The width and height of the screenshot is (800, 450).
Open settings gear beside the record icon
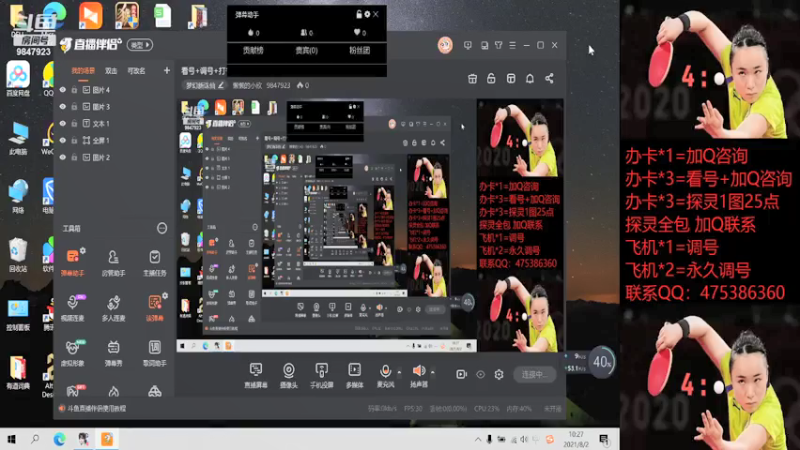(x=498, y=374)
